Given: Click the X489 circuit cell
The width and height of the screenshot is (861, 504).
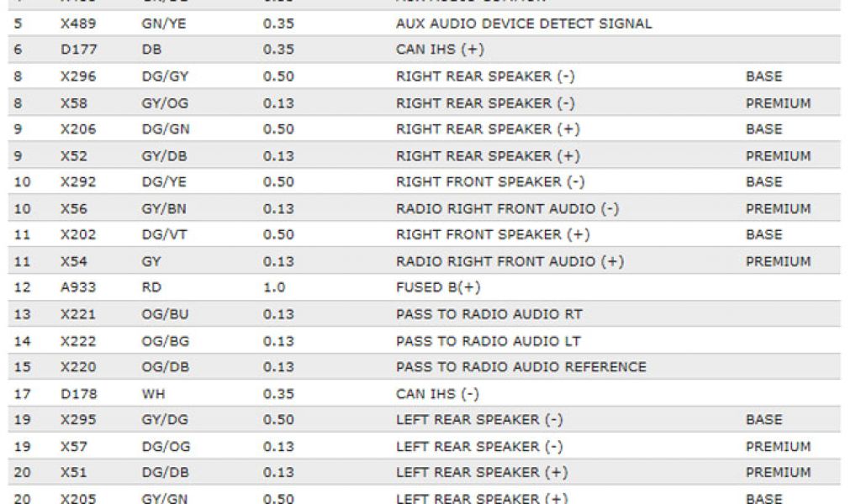Looking at the screenshot, I should [77, 24].
